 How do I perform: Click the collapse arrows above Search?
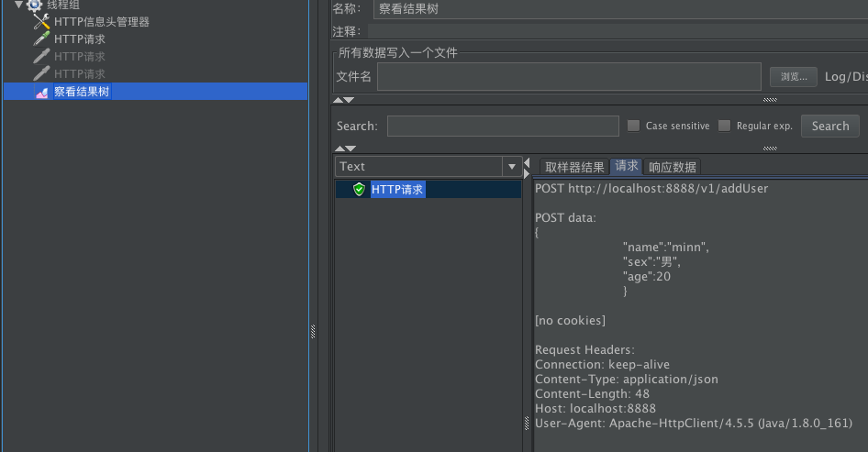click(x=344, y=100)
